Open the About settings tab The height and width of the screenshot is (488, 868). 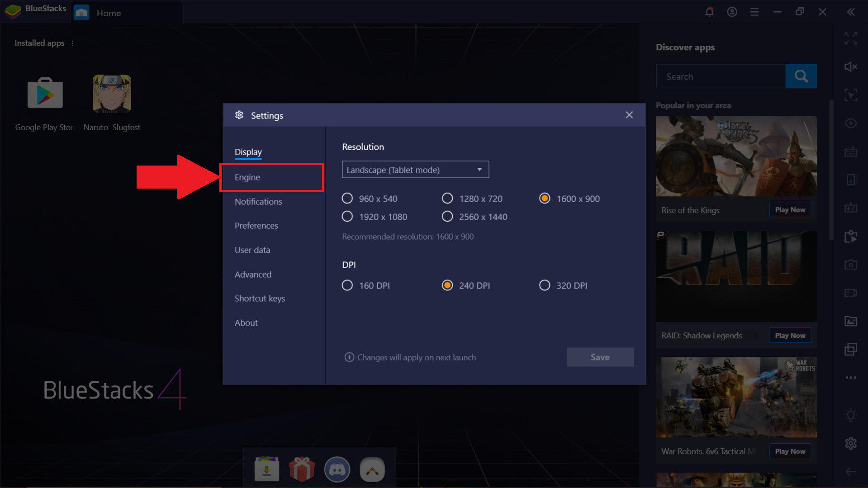(246, 323)
